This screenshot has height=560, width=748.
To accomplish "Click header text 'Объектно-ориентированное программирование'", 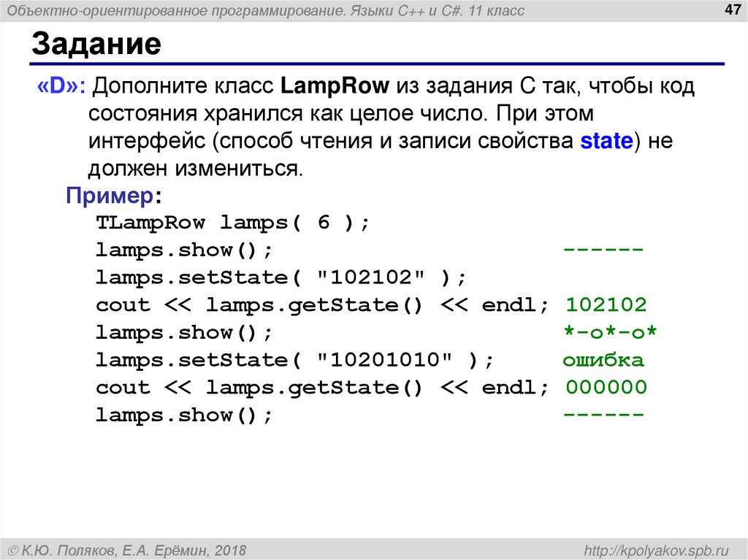I will coord(176,10).
